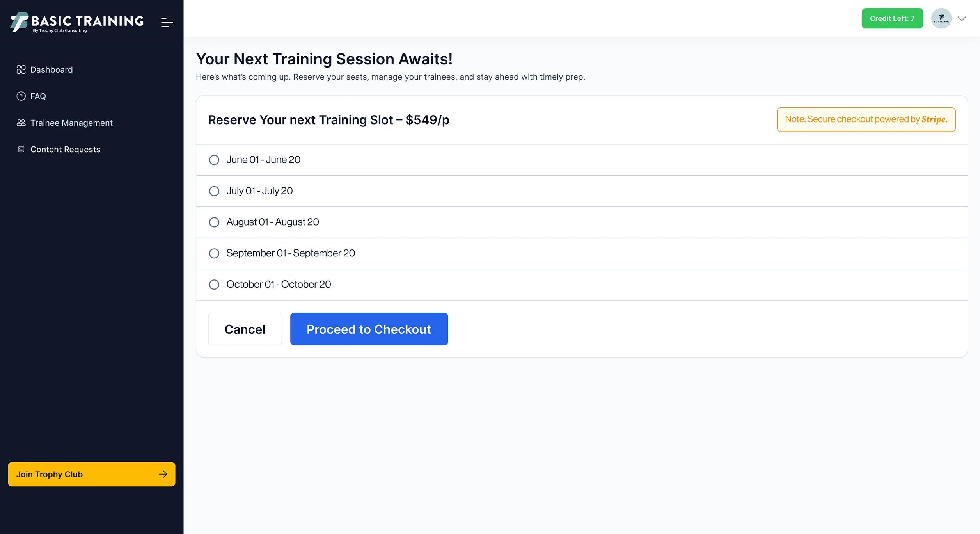Click Proceed to Checkout button
Viewport: 980px width, 534px height.
[369, 329]
